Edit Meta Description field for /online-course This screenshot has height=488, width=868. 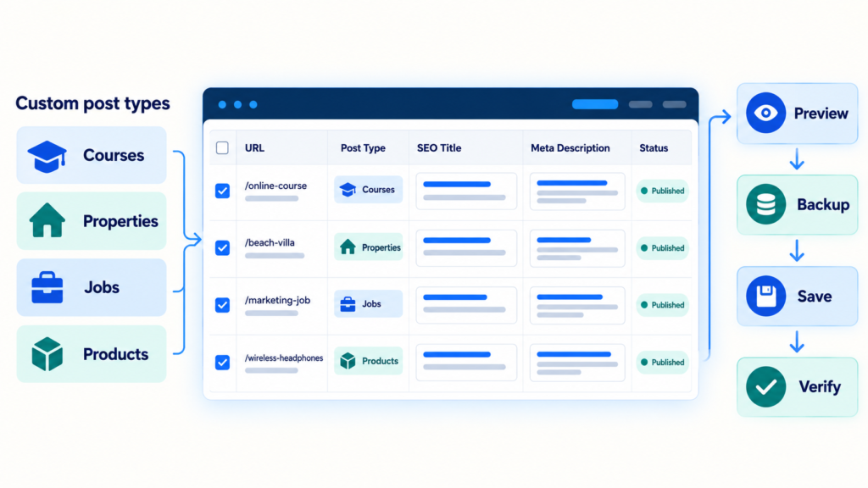tap(577, 191)
